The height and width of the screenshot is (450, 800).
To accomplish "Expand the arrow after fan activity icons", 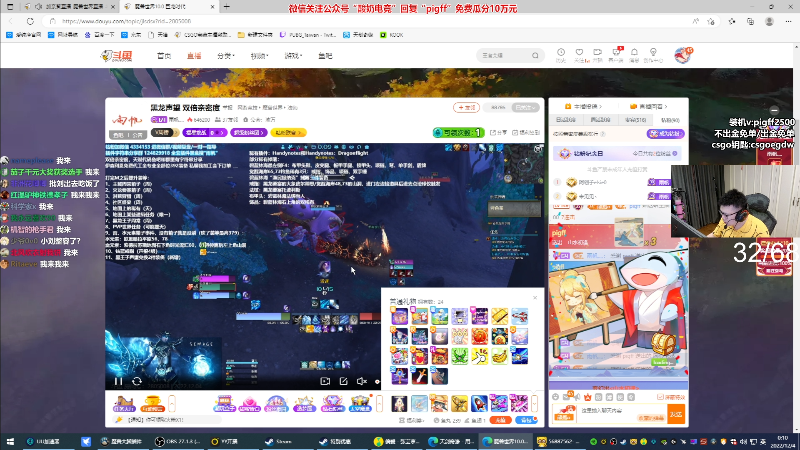I will (379, 404).
